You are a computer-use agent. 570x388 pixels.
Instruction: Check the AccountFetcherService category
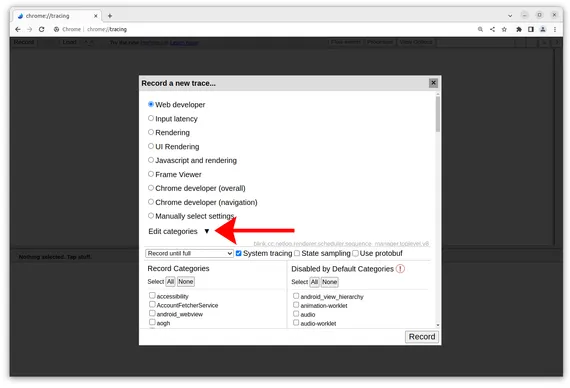pyautogui.click(x=152, y=304)
